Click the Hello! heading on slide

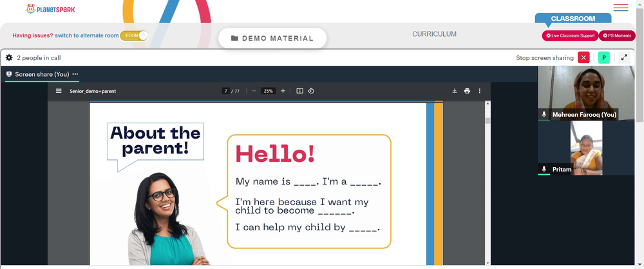click(275, 155)
